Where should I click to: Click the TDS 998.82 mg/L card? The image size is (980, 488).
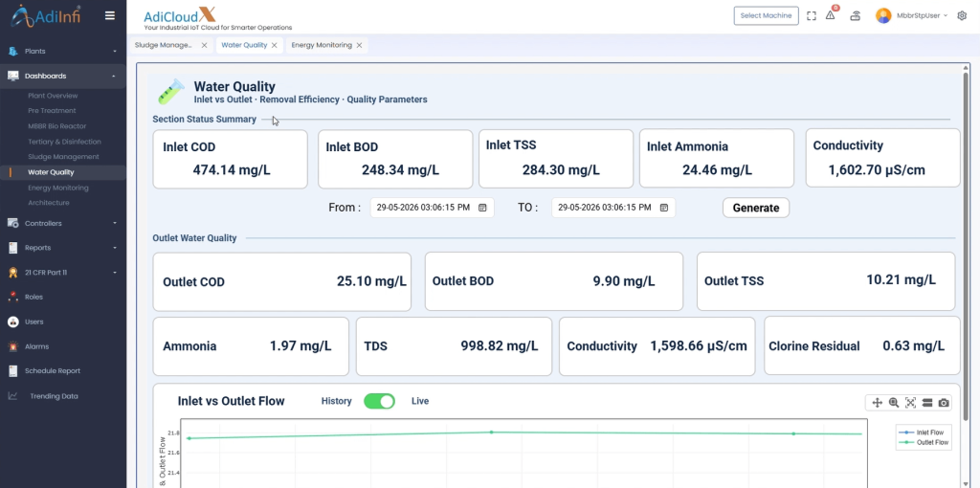coord(454,346)
